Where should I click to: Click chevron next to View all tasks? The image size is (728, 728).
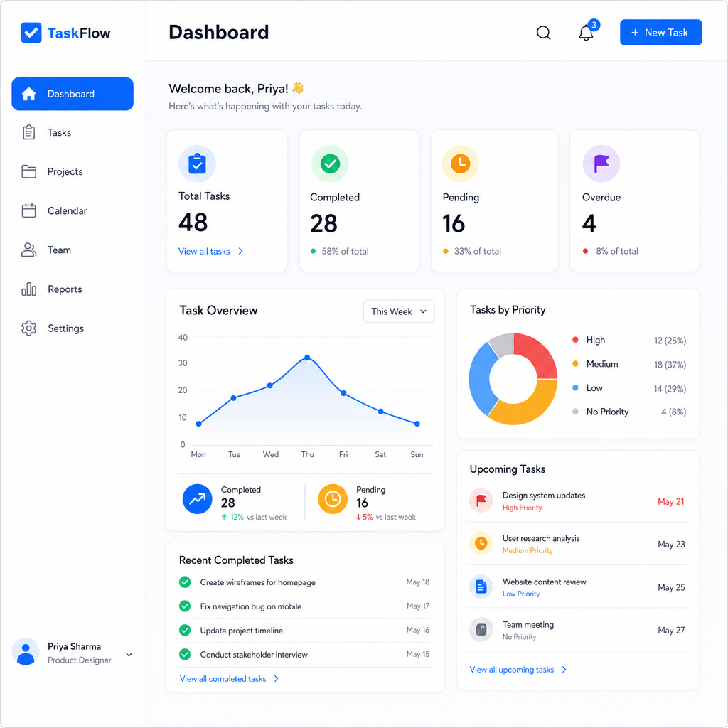click(x=240, y=251)
